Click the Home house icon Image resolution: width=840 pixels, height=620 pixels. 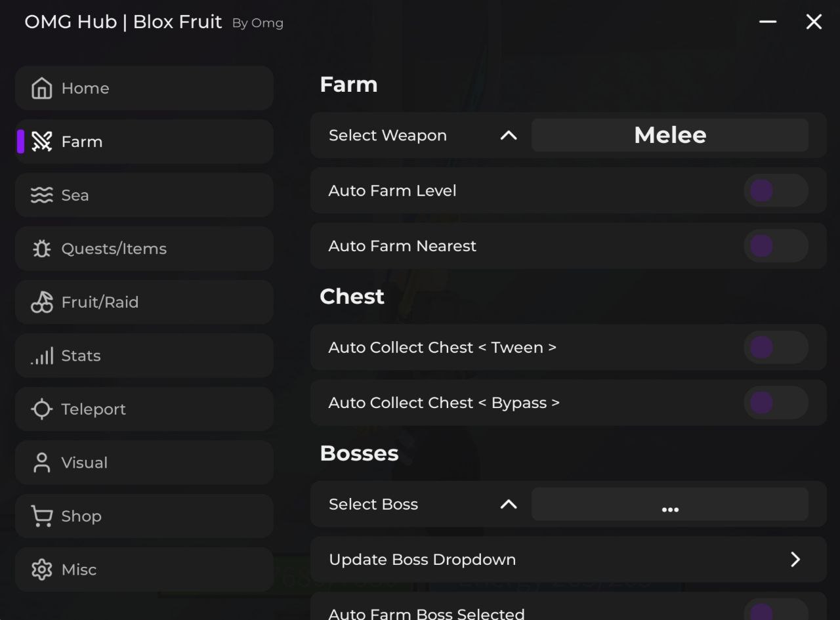(x=41, y=89)
